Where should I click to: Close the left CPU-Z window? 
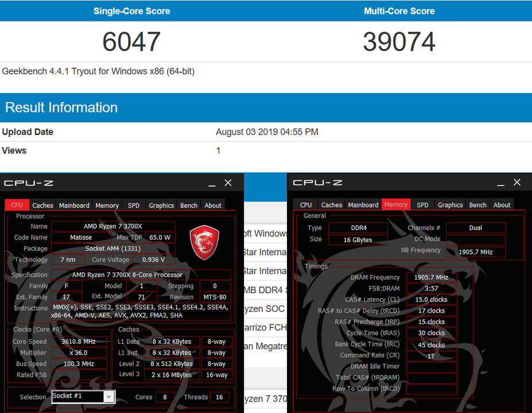click(228, 183)
